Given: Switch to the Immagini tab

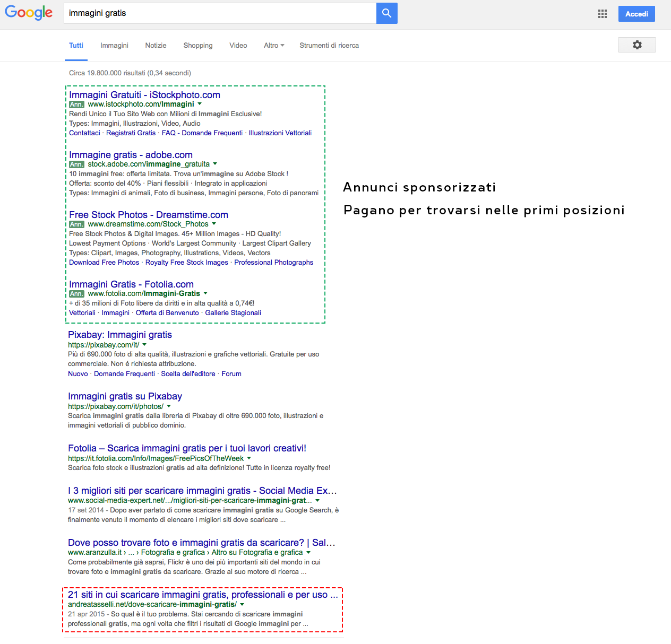Looking at the screenshot, I should click(x=114, y=46).
